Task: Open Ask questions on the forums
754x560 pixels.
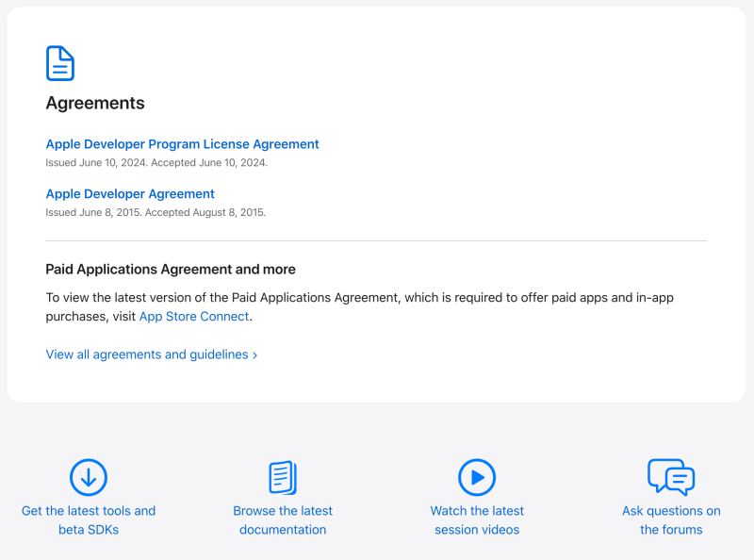Action: (x=671, y=520)
